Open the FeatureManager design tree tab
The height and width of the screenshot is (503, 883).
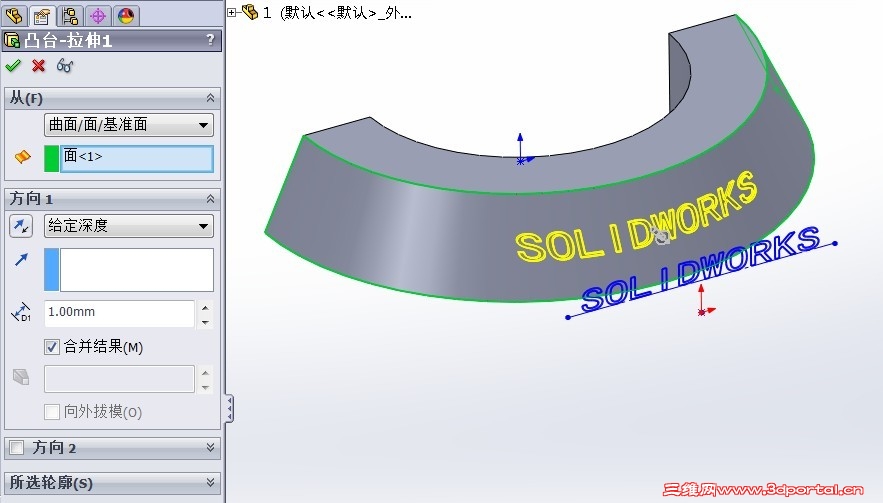click(14, 15)
